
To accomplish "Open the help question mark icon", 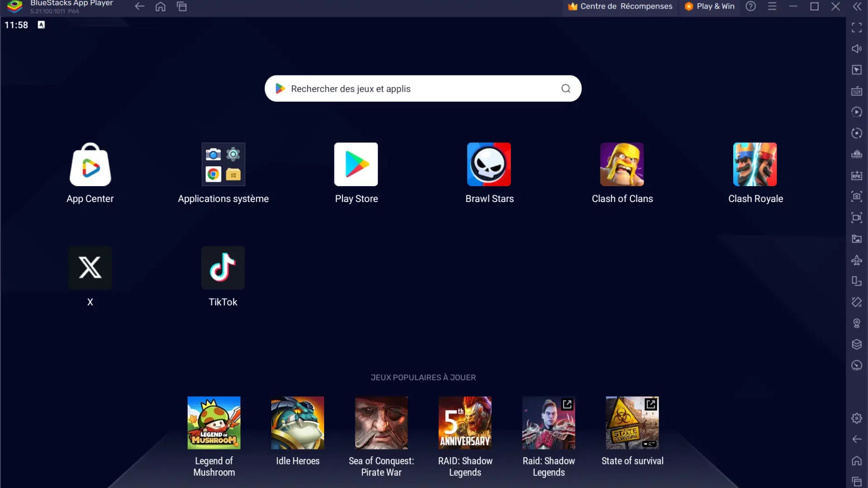I will point(750,6).
